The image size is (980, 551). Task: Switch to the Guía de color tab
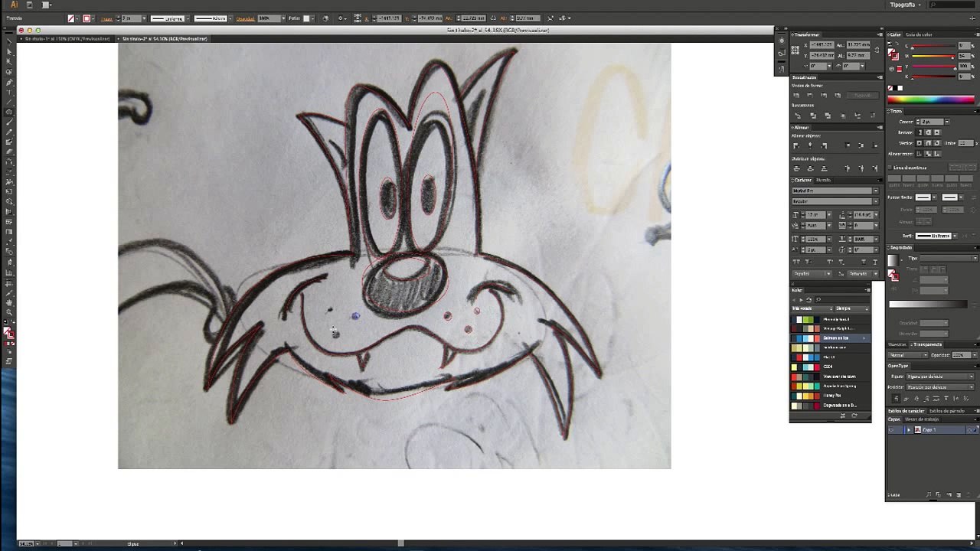pos(920,34)
